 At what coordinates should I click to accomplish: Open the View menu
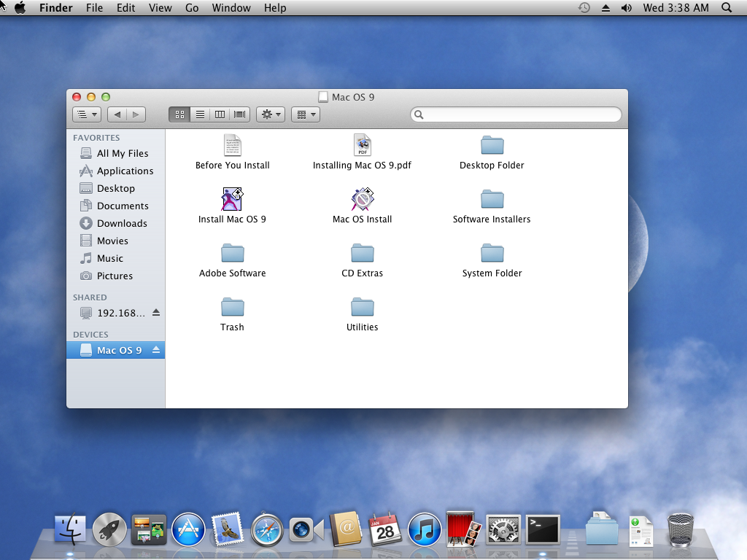click(160, 7)
